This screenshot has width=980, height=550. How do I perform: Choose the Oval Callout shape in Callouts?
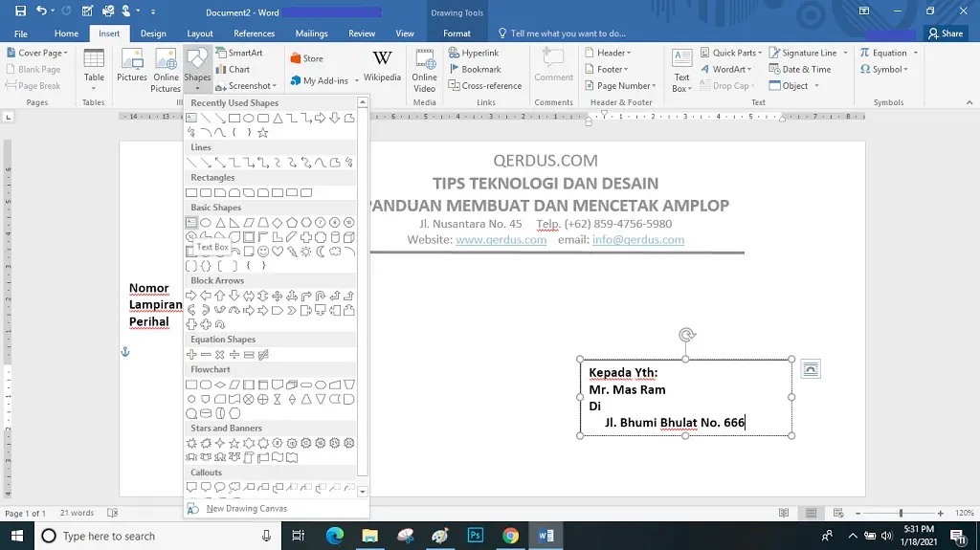(220, 487)
